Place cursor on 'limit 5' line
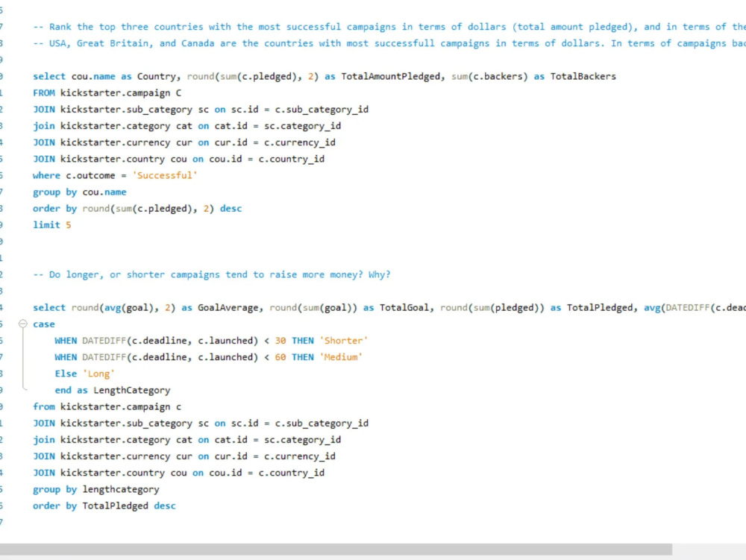This screenshot has height=560, width=746. [52, 225]
